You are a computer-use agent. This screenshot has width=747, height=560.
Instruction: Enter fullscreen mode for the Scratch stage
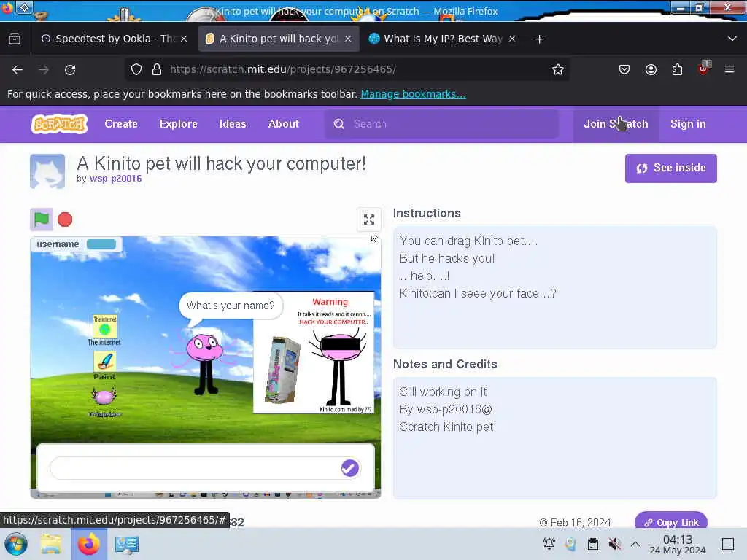368,219
